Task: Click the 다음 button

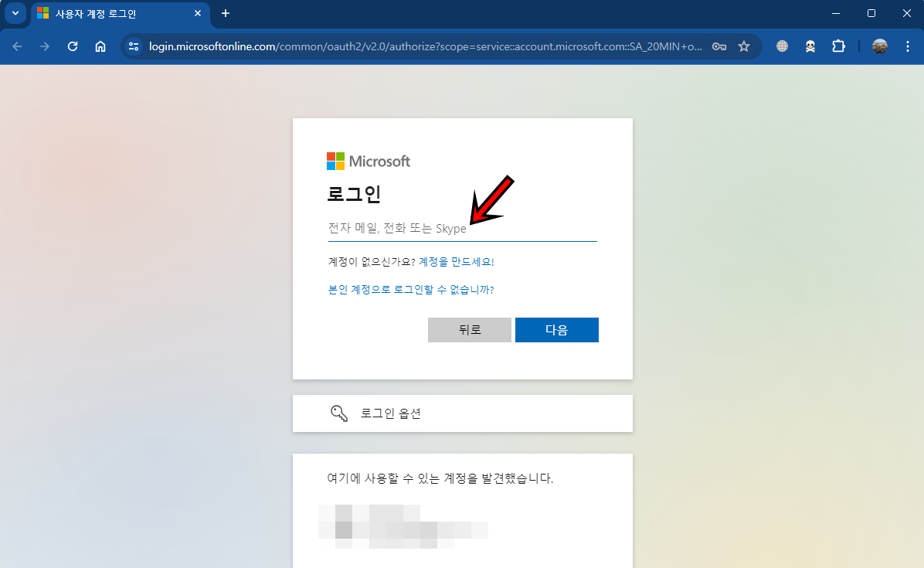Action: 557,330
